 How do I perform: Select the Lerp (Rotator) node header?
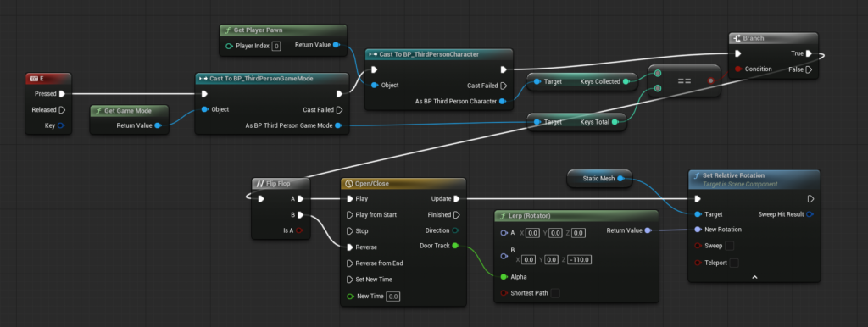click(x=576, y=216)
